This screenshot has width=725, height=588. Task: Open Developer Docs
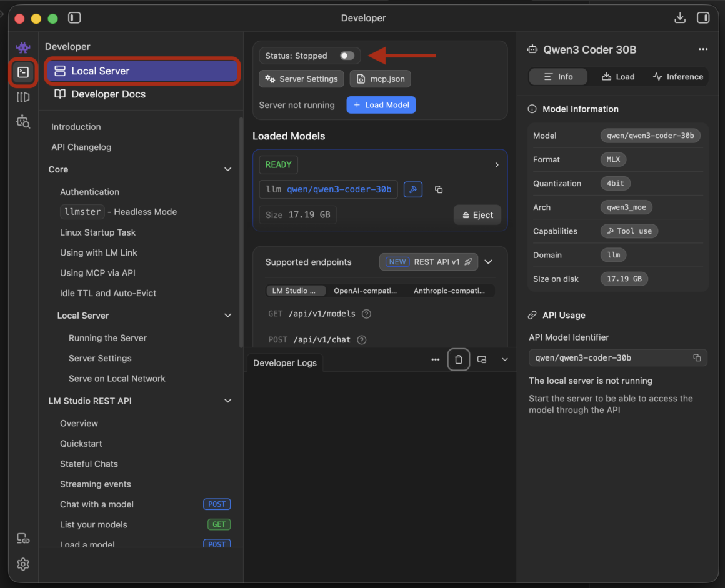(x=100, y=94)
